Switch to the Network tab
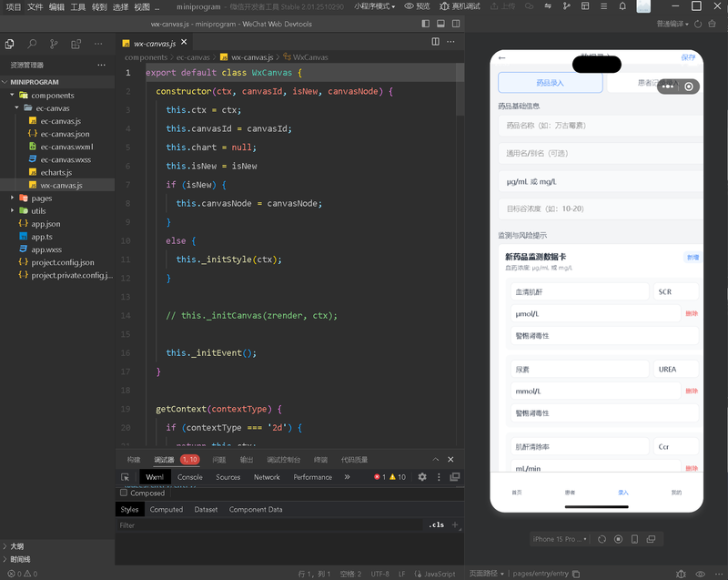Viewport: 728px width, 580px height. click(267, 477)
